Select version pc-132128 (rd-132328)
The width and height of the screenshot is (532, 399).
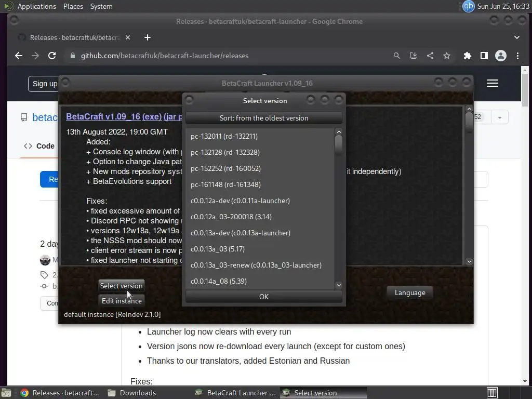pos(260,152)
